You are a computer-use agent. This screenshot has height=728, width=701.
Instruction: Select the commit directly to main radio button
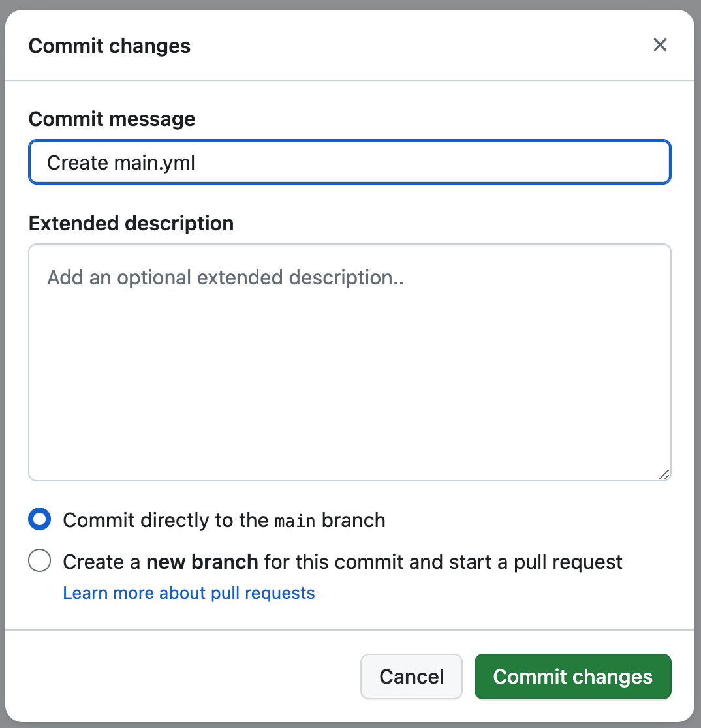pos(40,520)
